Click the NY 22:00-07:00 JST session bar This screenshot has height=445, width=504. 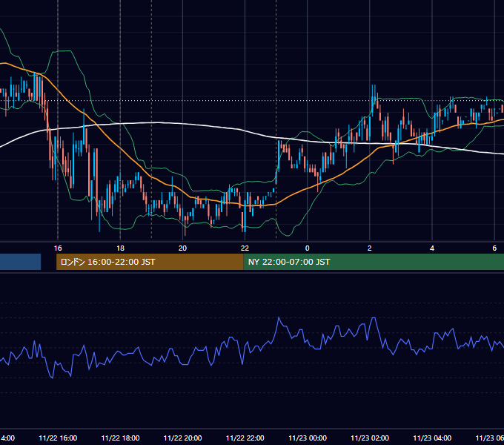click(x=374, y=262)
